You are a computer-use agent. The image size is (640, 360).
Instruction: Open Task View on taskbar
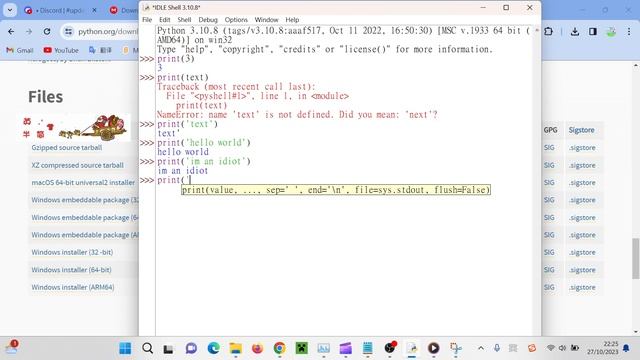click(169, 348)
